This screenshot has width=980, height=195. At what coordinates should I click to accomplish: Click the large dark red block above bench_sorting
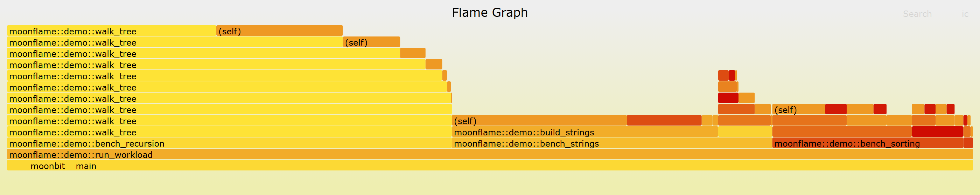[x=937, y=132]
